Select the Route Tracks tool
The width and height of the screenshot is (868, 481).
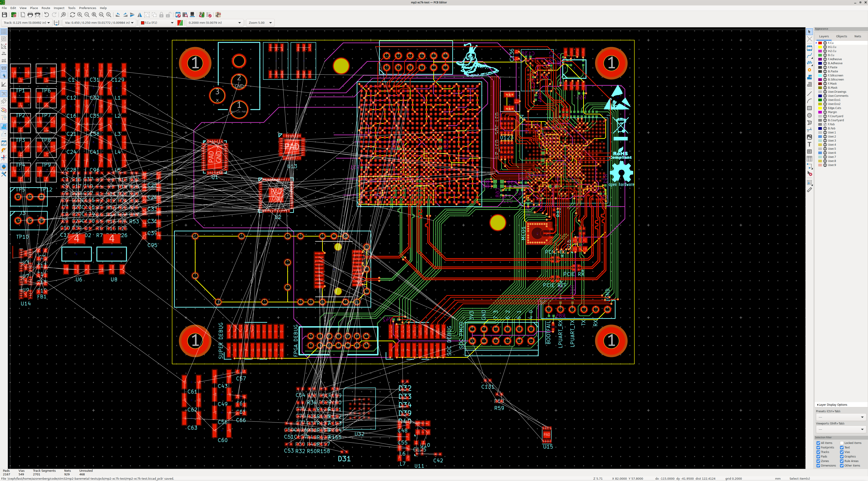point(809,55)
